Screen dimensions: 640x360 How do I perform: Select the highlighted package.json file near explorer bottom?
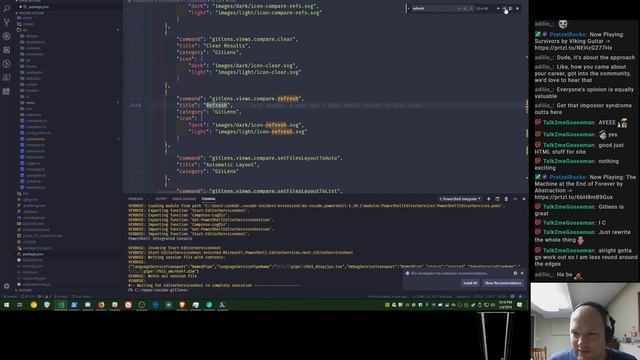pyautogui.click(x=33, y=254)
